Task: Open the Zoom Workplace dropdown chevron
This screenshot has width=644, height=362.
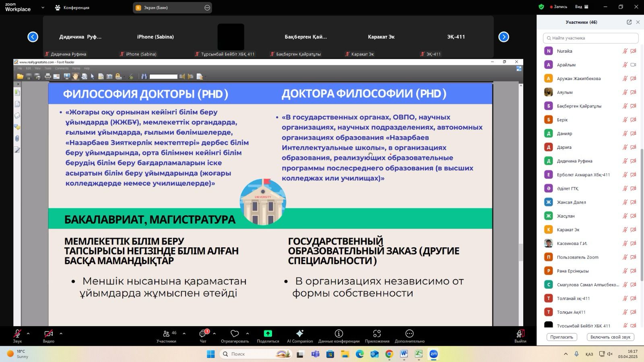Action: pos(43,8)
